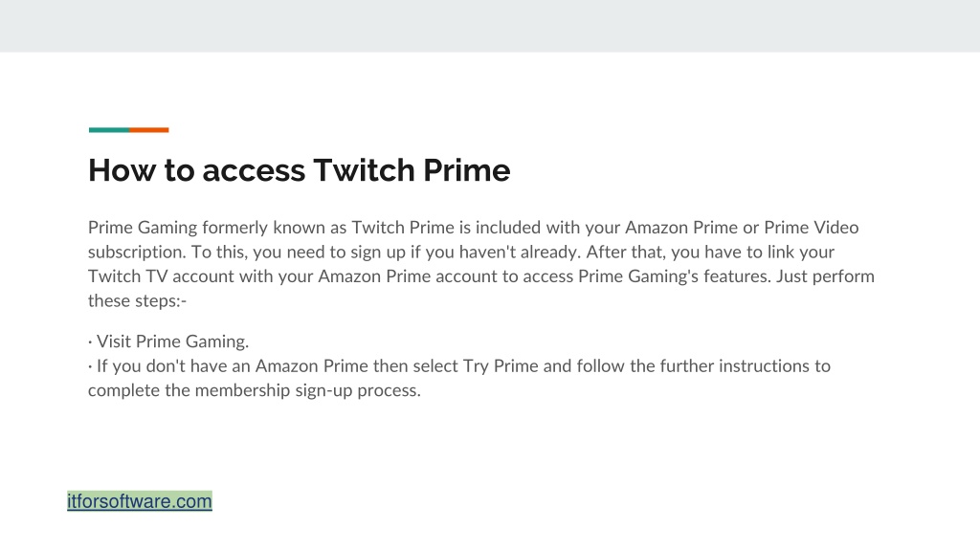Click the "Visit Prime Gaming." bullet line
980x551 pixels.
pos(168,342)
